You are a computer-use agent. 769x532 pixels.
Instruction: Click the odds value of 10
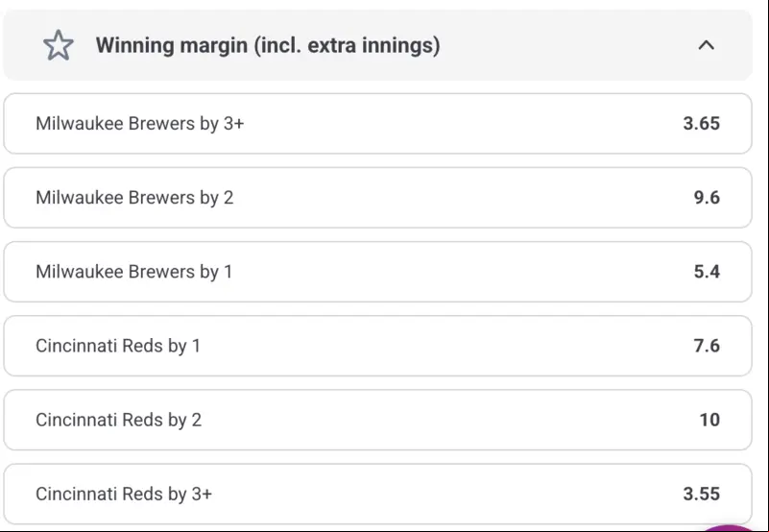coord(709,420)
